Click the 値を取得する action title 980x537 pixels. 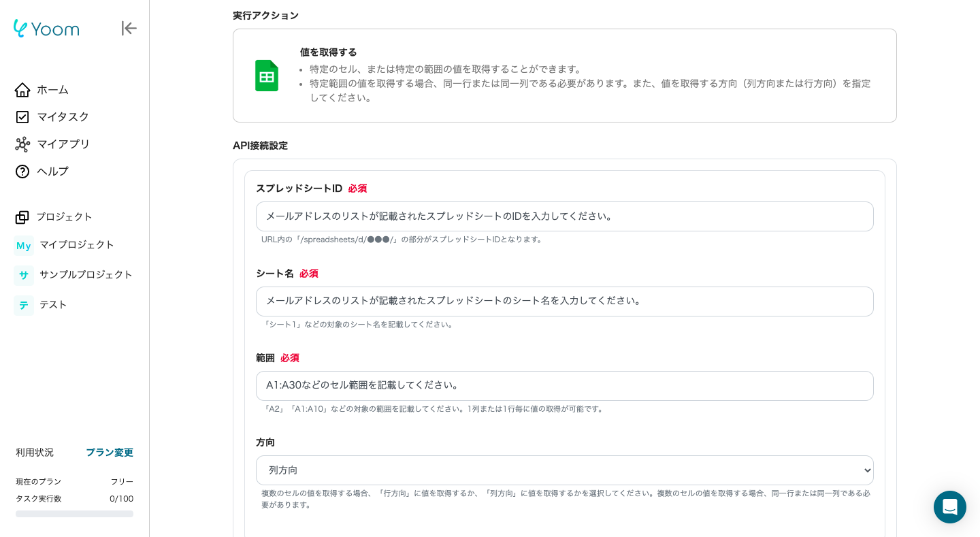coord(328,52)
